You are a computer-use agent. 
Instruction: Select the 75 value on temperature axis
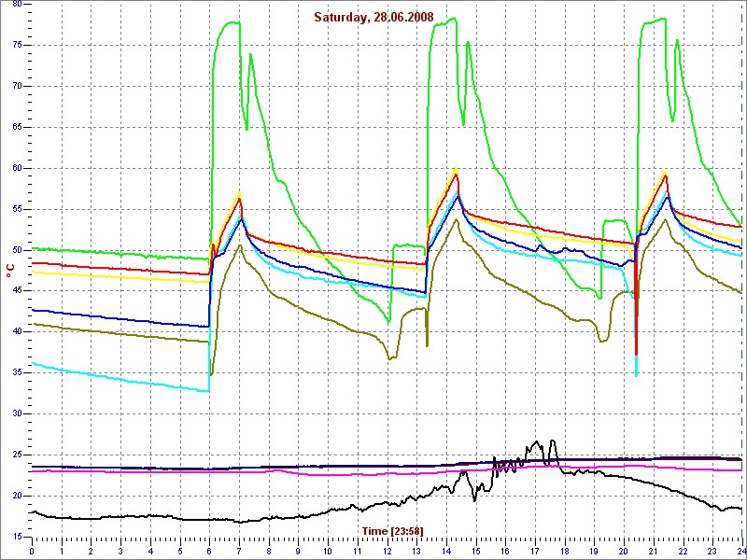[x=16, y=46]
